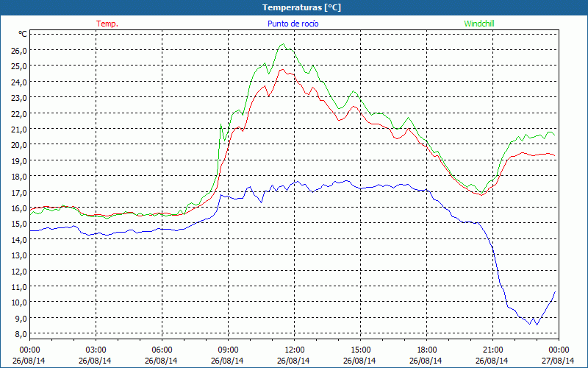This screenshot has height=368, width=588.
Task: Click the 20,0 y-axis value
Action: coord(20,145)
